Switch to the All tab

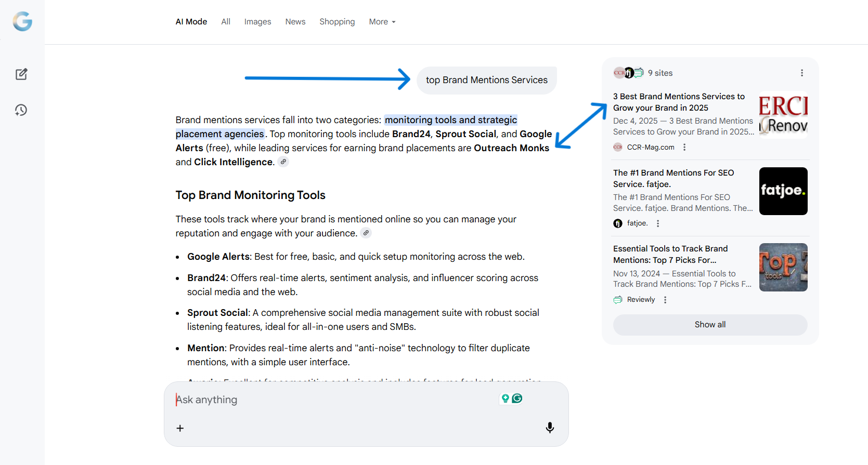(226, 22)
